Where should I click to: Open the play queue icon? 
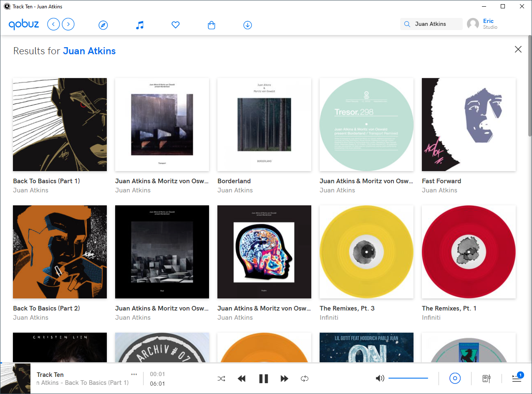(x=517, y=378)
